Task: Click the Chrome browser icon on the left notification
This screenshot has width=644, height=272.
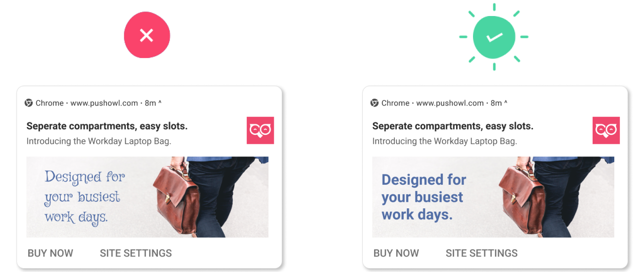Action: coord(29,103)
